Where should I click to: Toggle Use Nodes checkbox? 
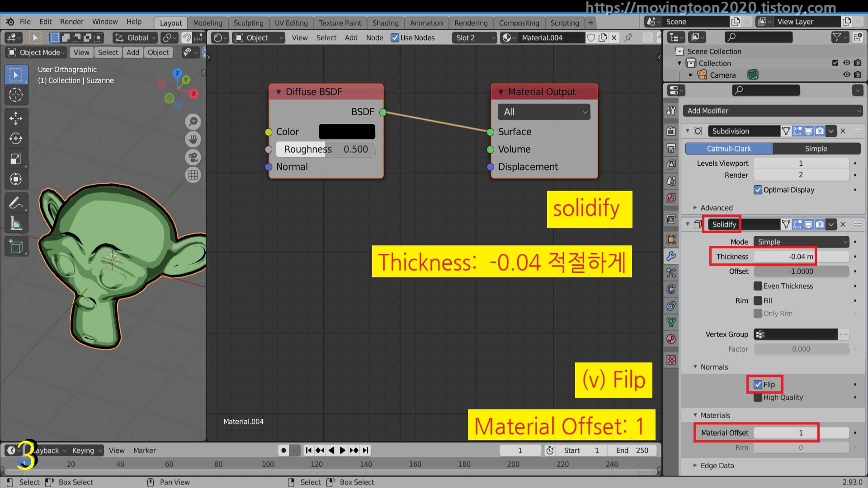click(395, 38)
